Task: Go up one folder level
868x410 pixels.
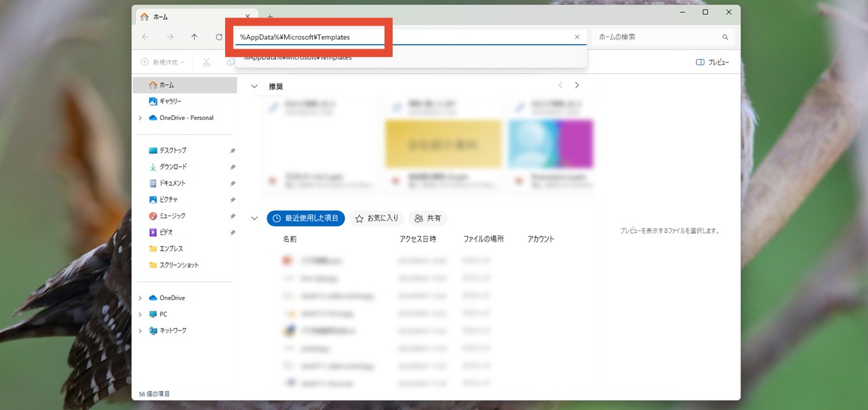Action: pos(195,37)
